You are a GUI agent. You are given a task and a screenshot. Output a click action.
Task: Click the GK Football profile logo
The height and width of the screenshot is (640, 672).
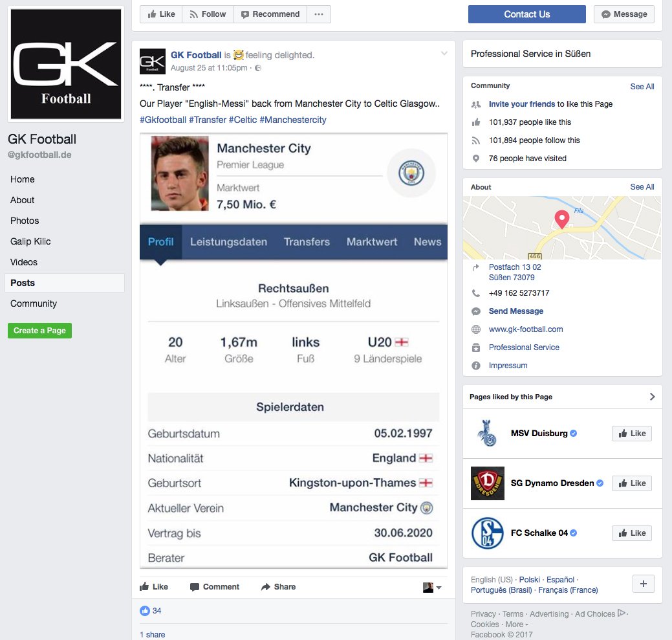coord(66,64)
